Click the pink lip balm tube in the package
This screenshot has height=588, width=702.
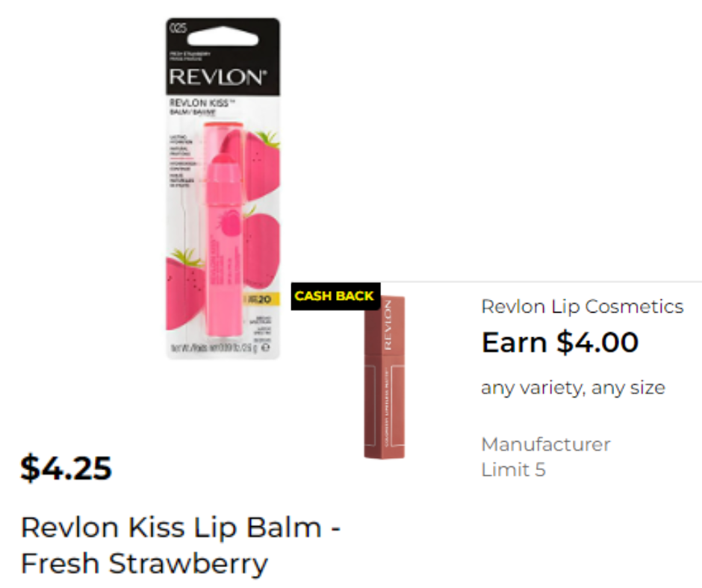coord(224,230)
